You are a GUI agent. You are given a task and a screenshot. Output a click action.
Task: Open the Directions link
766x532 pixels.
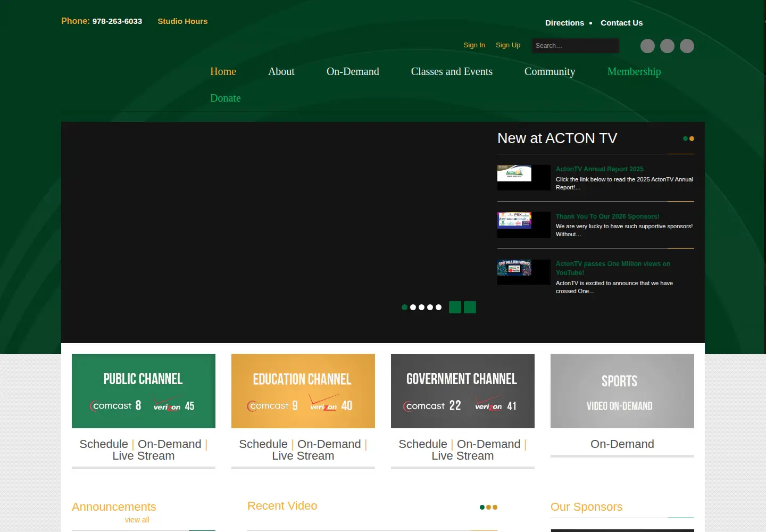click(564, 23)
